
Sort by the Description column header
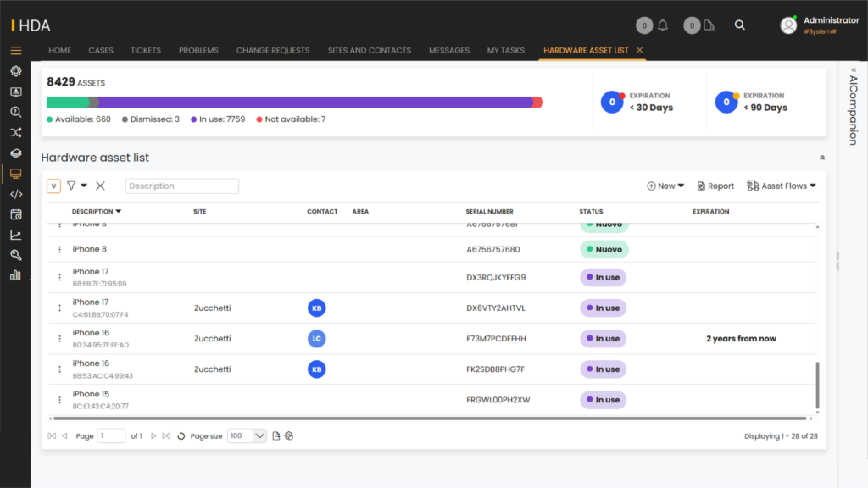click(x=97, y=211)
